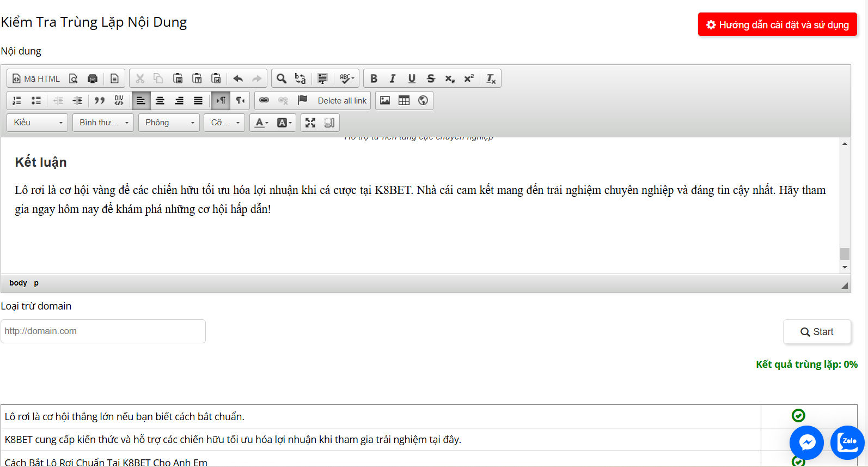Viewport: 868px width, 467px height.
Task: Insert a numbered list
Action: tap(17, 100)
